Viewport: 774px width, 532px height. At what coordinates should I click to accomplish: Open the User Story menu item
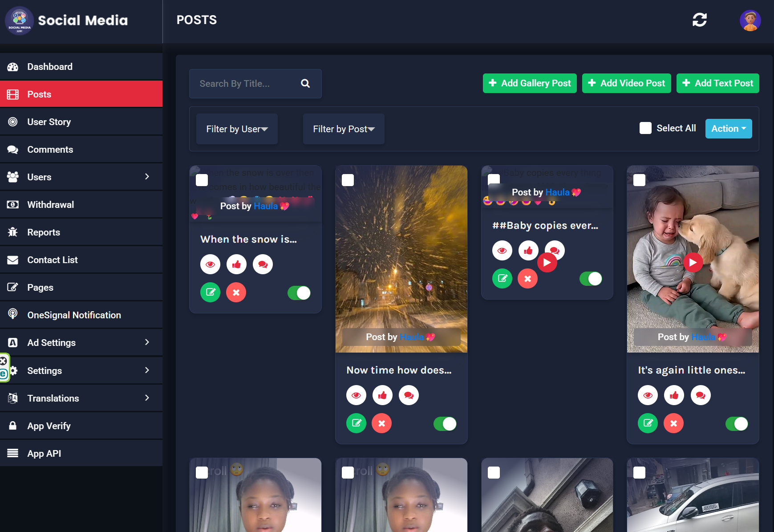pyautogui.click(x=49, y=122)
